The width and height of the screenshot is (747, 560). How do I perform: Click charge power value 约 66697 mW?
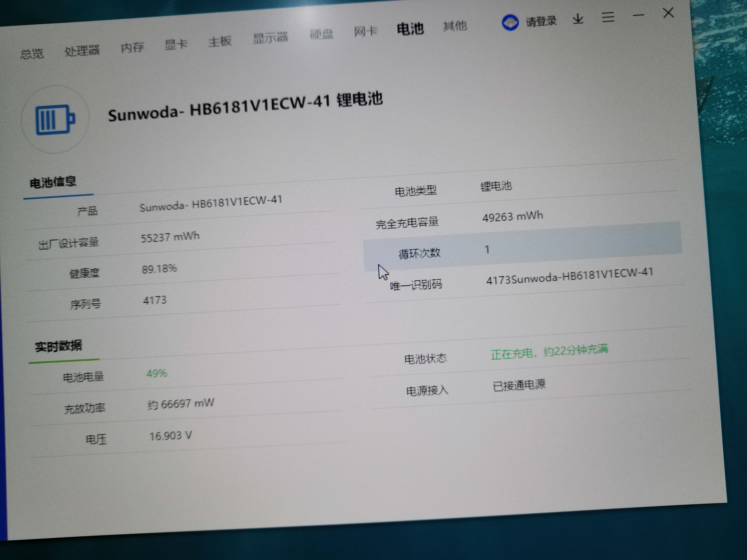[x=181, y=404]
